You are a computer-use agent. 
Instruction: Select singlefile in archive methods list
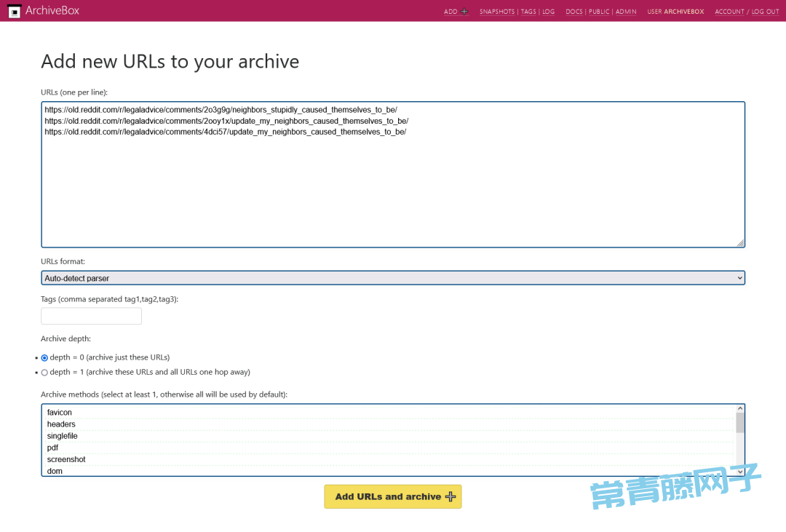pyautogui.click(x=63, y=436)
